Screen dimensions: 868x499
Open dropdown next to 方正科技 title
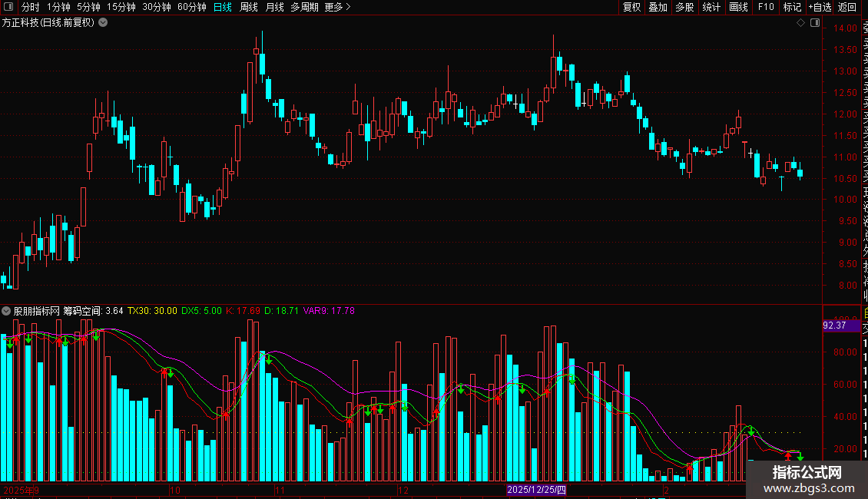click(103, 23)
